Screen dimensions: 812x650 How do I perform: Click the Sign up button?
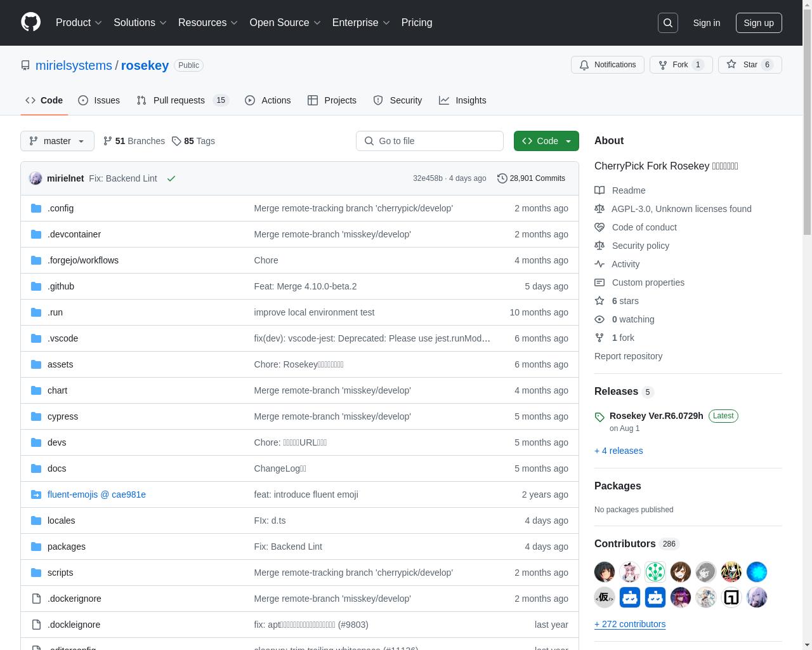[759, 23]
